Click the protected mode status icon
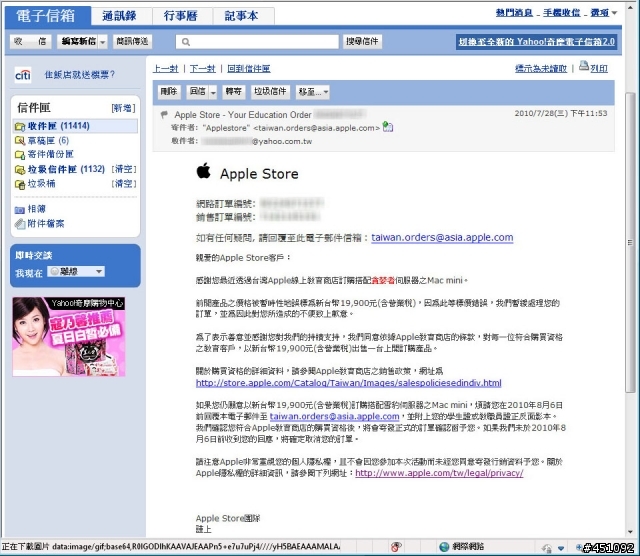640x556 pixels. [x=547, y=548]
